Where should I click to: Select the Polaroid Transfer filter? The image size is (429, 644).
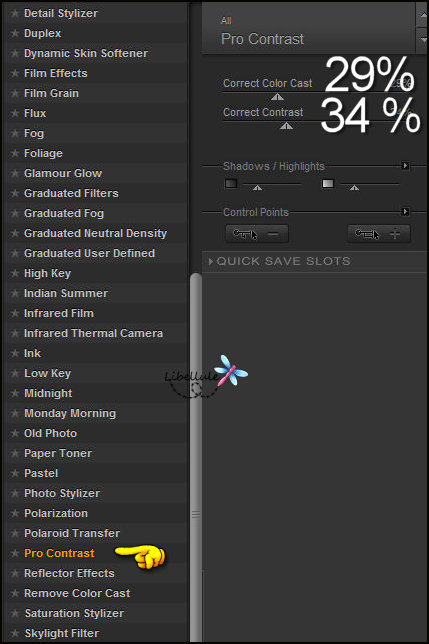(72, 533)
